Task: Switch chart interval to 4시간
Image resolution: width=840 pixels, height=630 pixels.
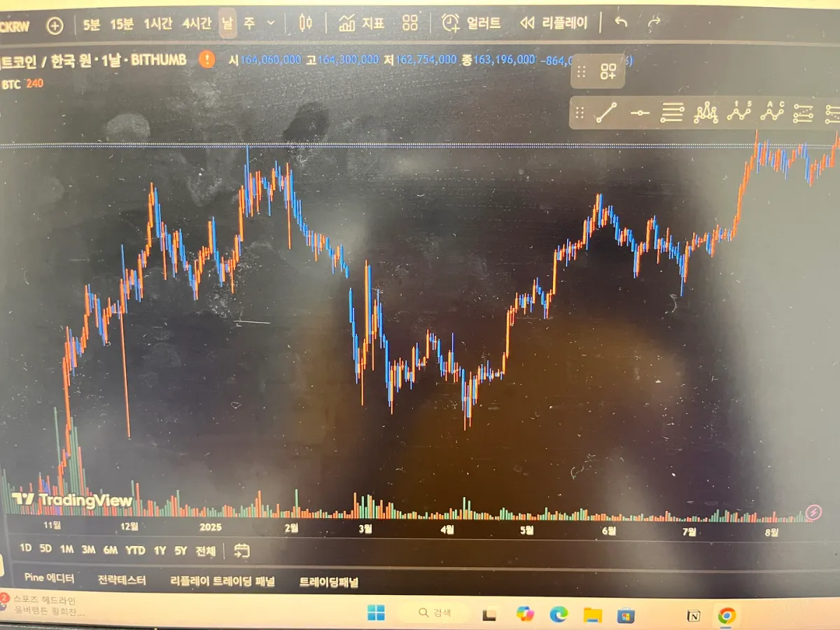Action: click(197, 23)
